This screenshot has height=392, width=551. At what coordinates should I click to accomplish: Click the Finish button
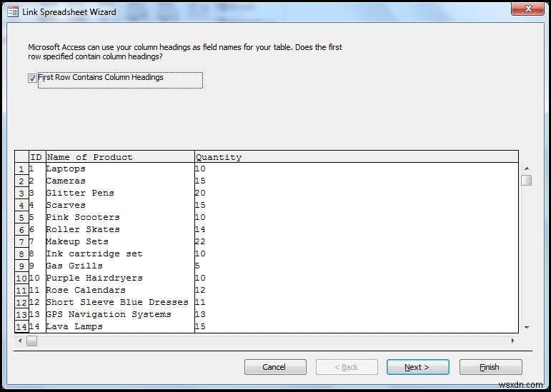pos(490,367)
